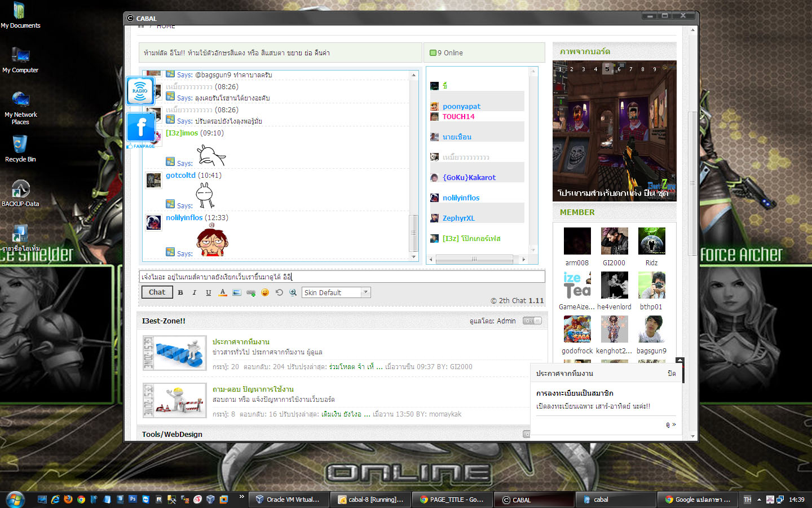Open arm008 member avatar

point(577,241)
